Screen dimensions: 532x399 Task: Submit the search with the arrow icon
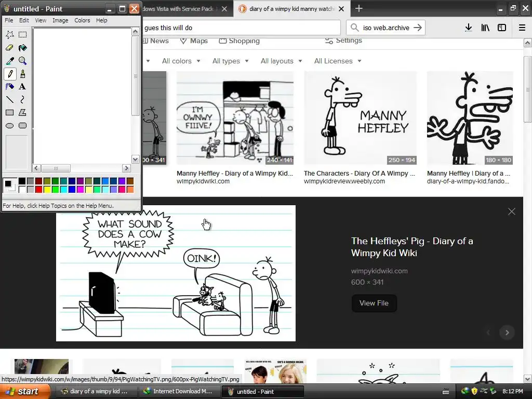[x=418, y=28]
